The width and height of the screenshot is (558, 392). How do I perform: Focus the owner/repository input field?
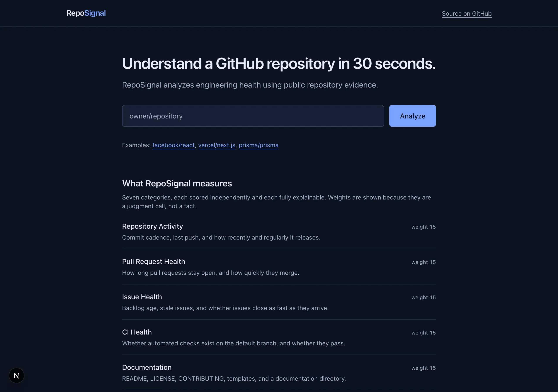pos(253,116)
